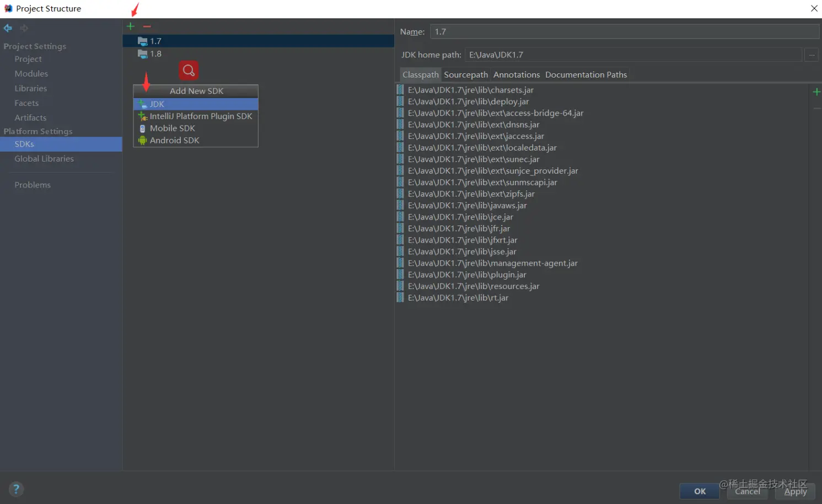This screenshot has width=822, height=504.
Task: Open the Documentation Paths tab
Action: pyautogui.click(x=586, y=74)
